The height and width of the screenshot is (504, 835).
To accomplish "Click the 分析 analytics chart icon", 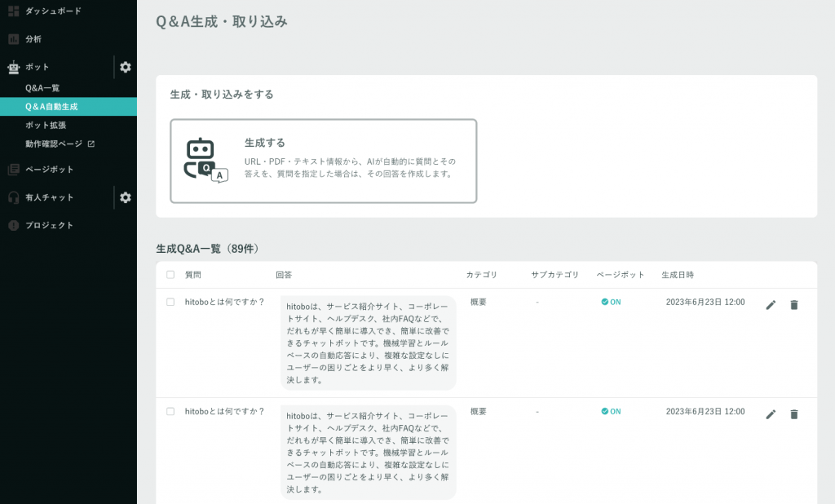I will [13, 39].
